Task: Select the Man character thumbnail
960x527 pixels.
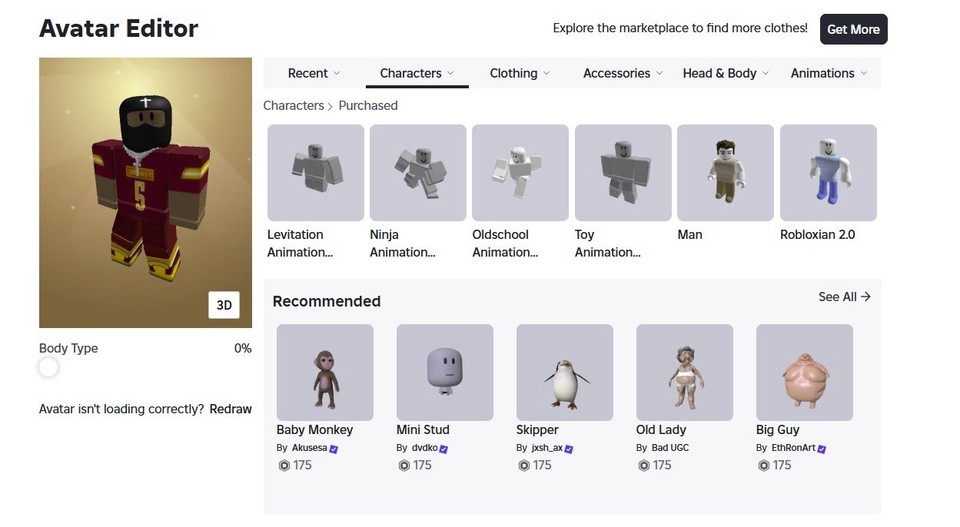Action: (725, 173)
